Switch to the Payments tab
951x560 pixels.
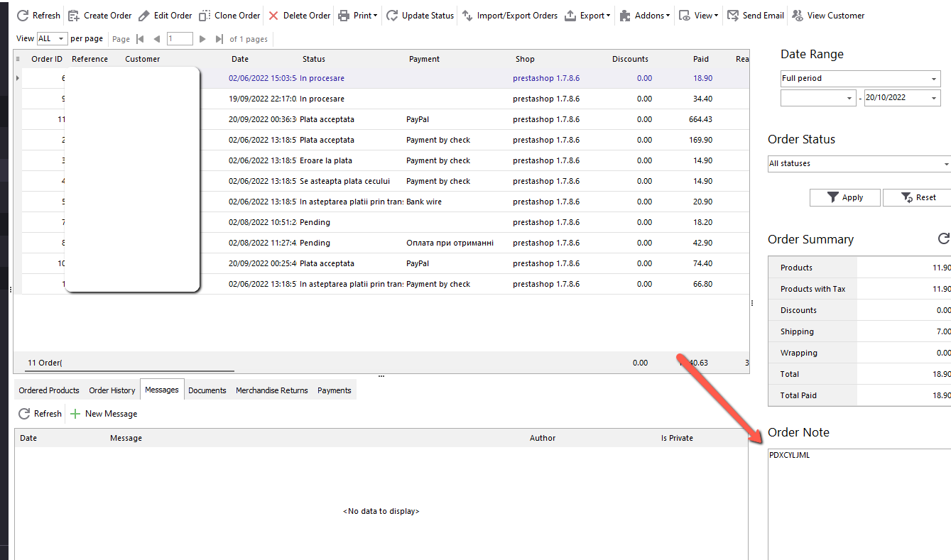[x=334, y=390]
